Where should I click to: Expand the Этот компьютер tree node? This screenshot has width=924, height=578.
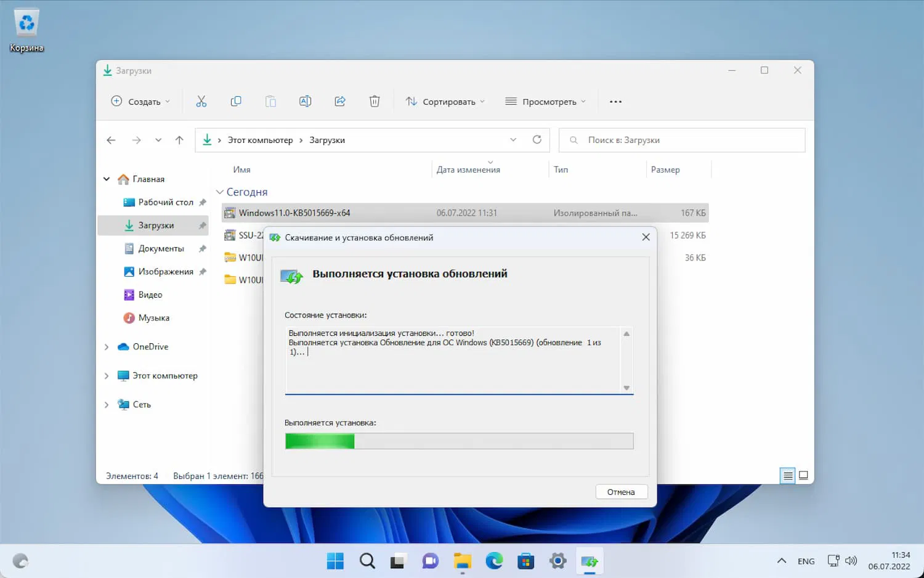pos(107,376)
